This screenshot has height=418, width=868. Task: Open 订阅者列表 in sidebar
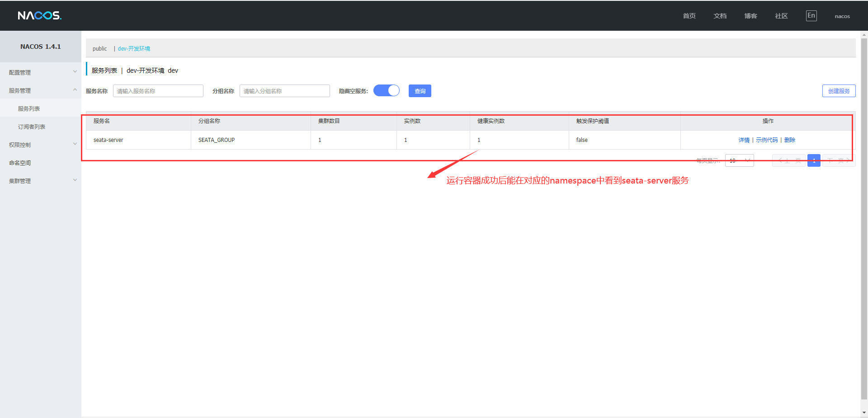(32, 127)
